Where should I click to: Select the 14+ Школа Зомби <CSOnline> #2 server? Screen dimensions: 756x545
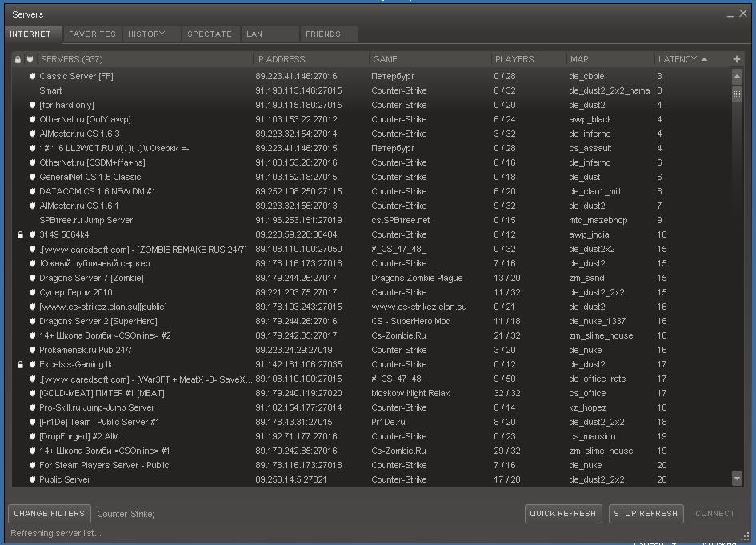(x=371, y=335)
